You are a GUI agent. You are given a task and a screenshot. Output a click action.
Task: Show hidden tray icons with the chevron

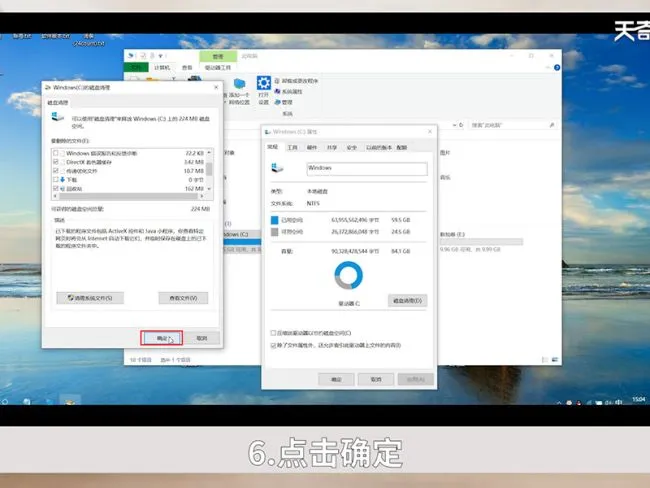(x=559, y=402)
